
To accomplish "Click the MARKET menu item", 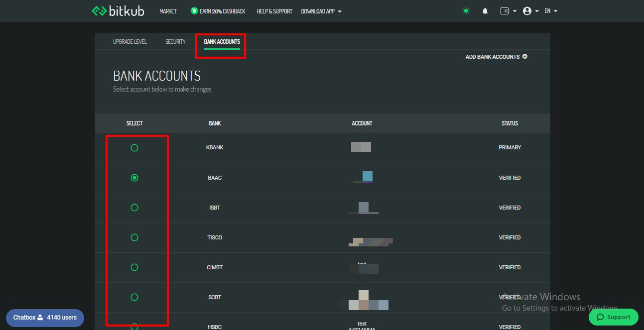I will tap(168, 10).
